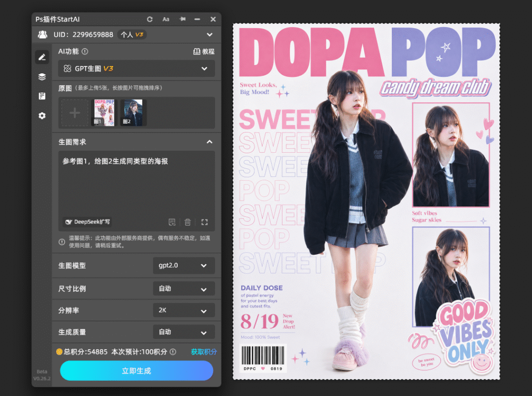
Task: Open the 分辨率 2K dropdown
Action: tap(184, 310)
